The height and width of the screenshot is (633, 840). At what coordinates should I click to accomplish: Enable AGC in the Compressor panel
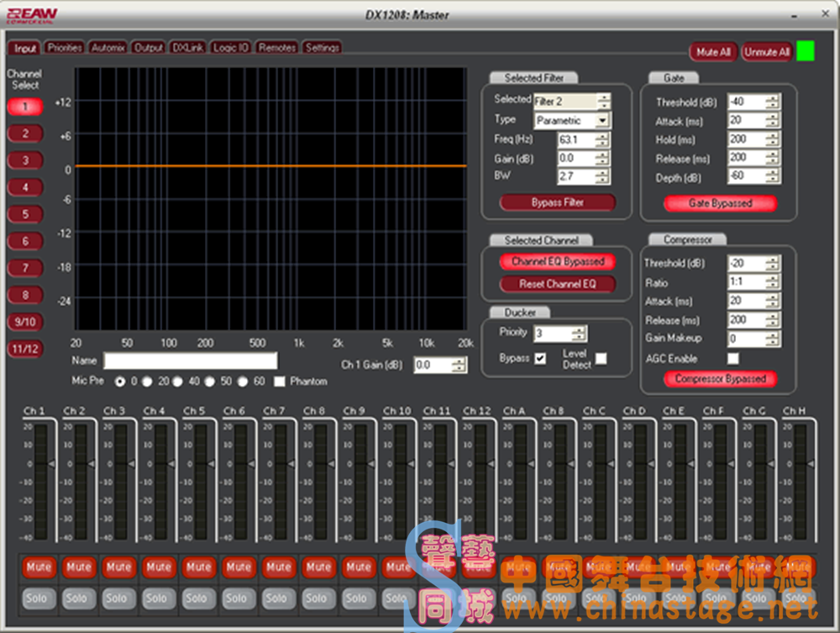click(x=733, y=358)
